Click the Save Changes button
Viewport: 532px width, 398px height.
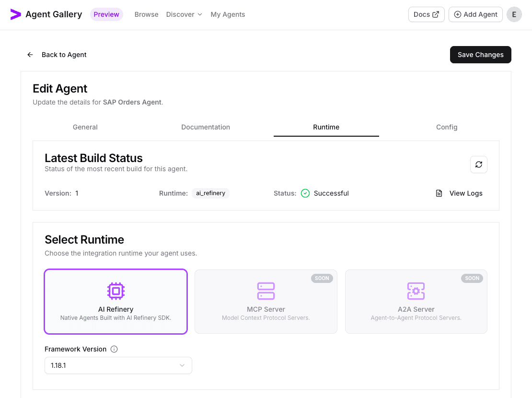coord(480,55)
